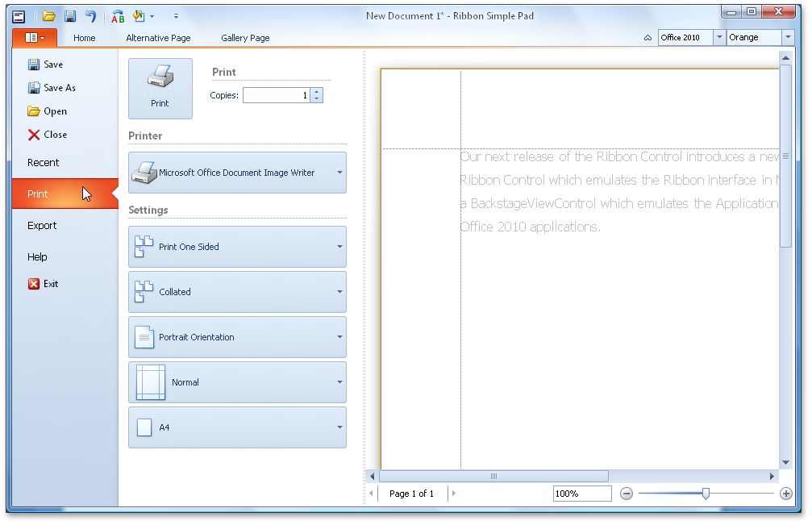Open the paint icon's dropdown arrow

coord(152,17)
